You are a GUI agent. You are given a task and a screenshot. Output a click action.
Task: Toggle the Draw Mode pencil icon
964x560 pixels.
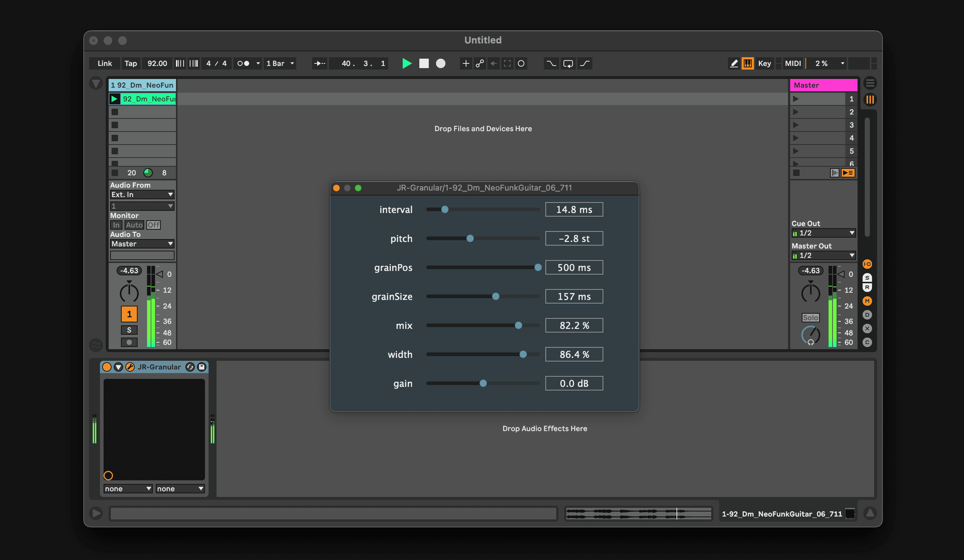(x=733, y=63)
